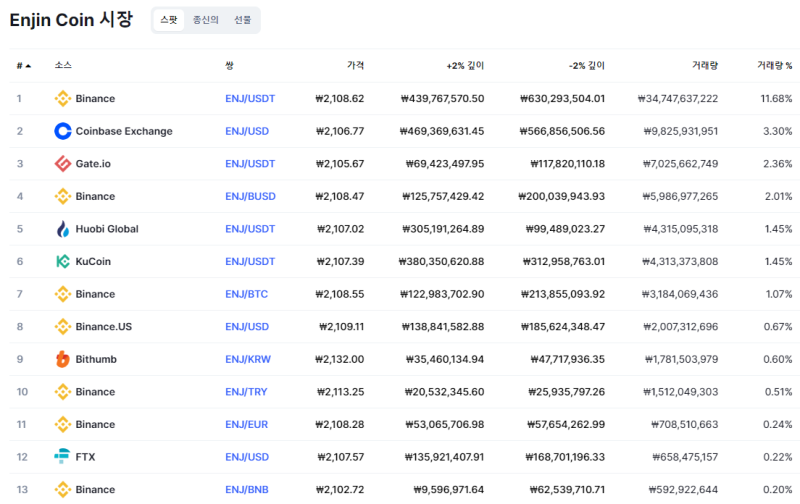Open the ENJ/USD pair on Coinbase Exchange
The image size is (800, 504).
pyautogui.click(x=247, y=131)
